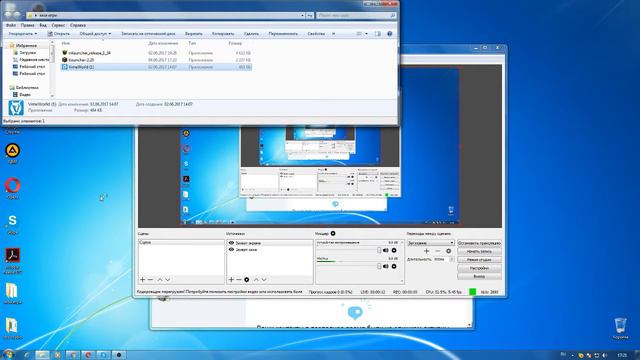Click Начать запись button in OBS
The width and height of the screenshot is (640, 360).
click(x=479, y=251)
